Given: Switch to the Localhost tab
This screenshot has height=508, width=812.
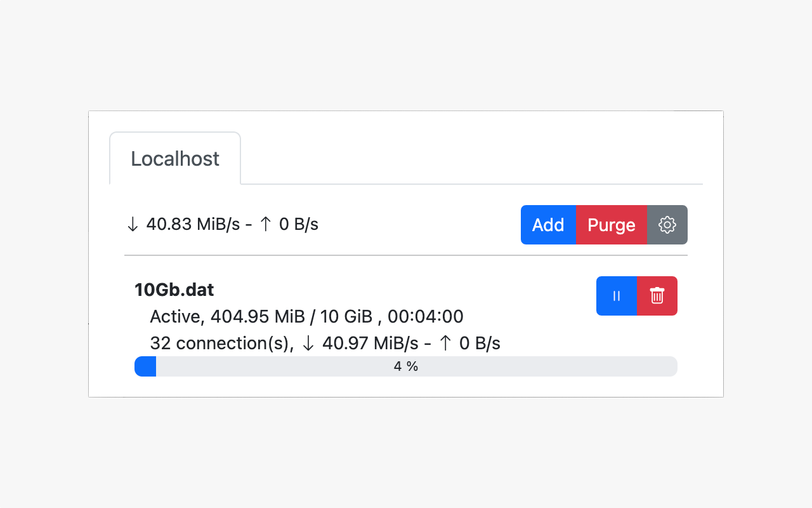Looking at the screenshot, I should coord(175,159).
